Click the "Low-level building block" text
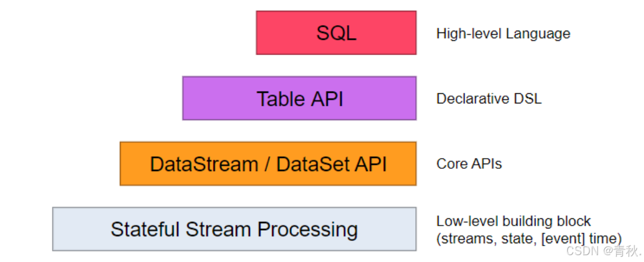 click(x=513, y=221)
